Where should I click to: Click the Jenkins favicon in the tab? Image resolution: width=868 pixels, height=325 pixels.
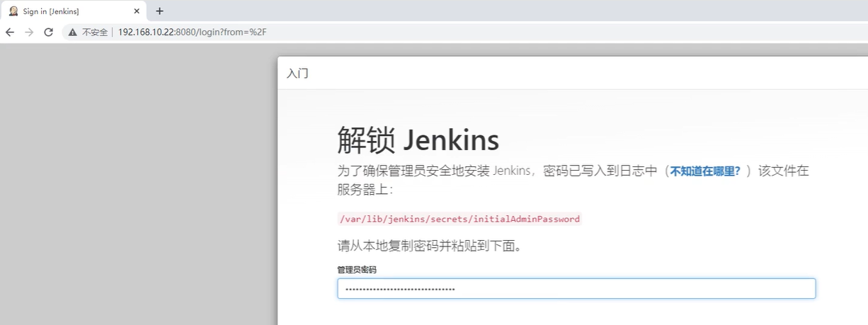pyautogui.click(x=13, y=11)
